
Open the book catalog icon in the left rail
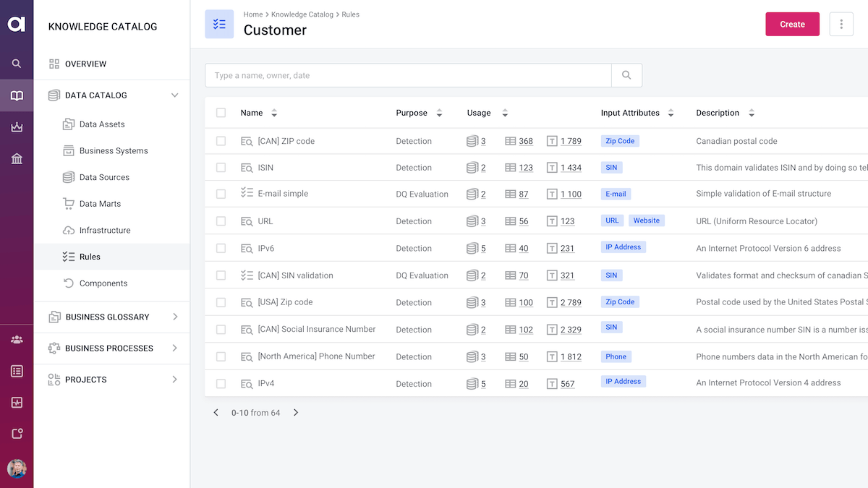coord(17,95)
